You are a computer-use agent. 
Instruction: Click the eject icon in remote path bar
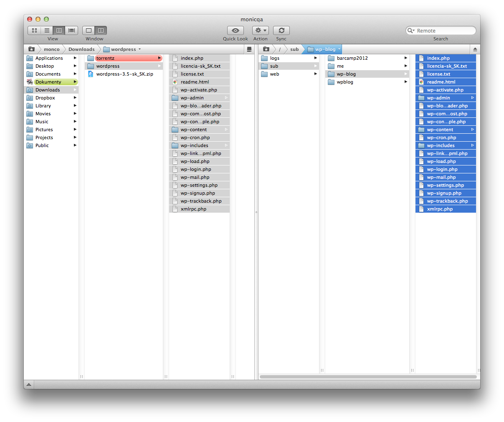475,49
